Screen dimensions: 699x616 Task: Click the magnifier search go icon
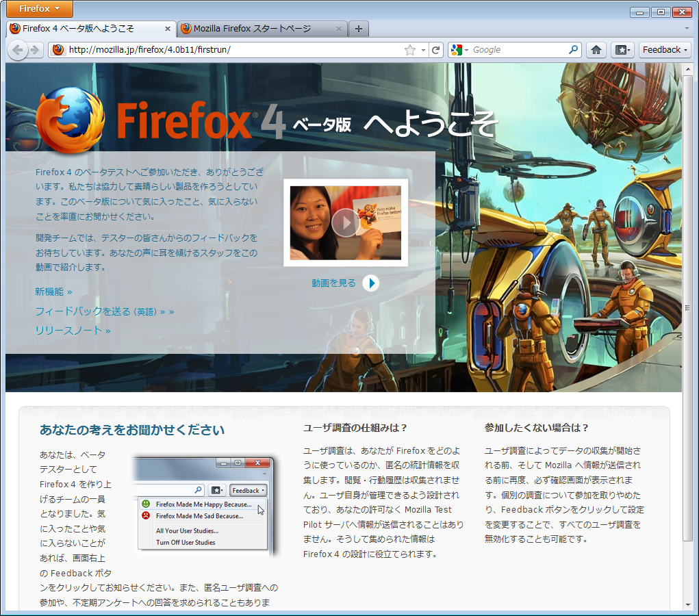click(574, 49)
